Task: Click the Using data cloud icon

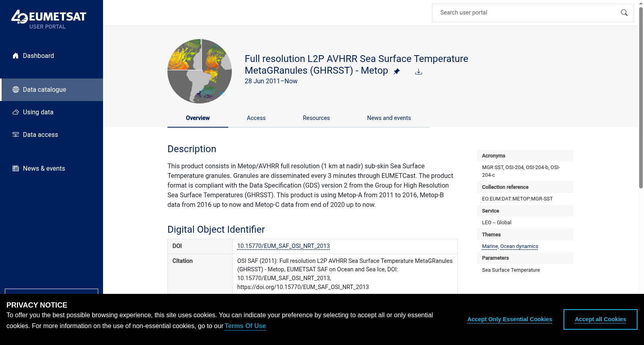Action: click(x=16, y=112)
